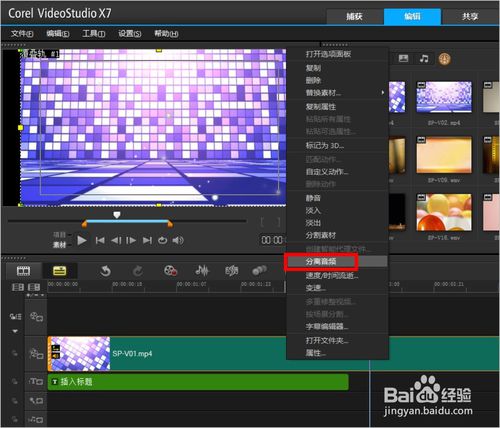Expand ripple editing dropdown arrow
500x428 pixels.
(15, 331)
